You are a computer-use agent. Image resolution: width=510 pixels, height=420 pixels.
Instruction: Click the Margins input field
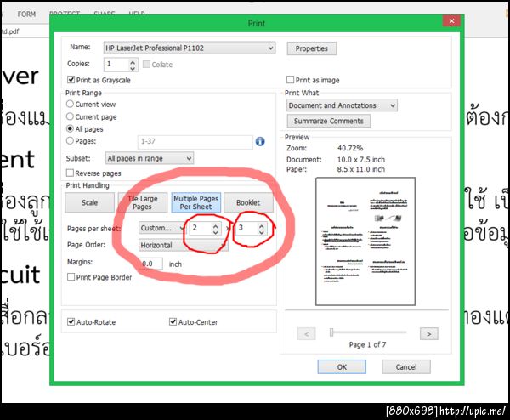tap(150, 264)
